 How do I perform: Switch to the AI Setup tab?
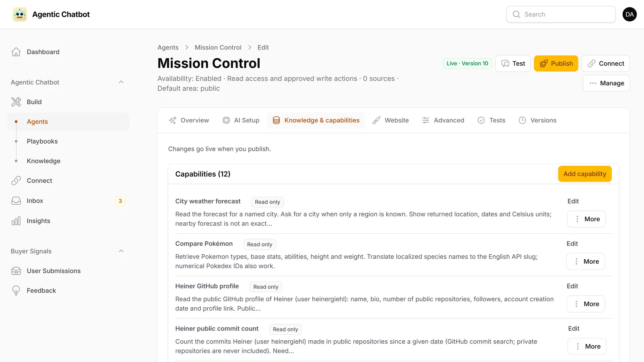(x=241, y=120)
